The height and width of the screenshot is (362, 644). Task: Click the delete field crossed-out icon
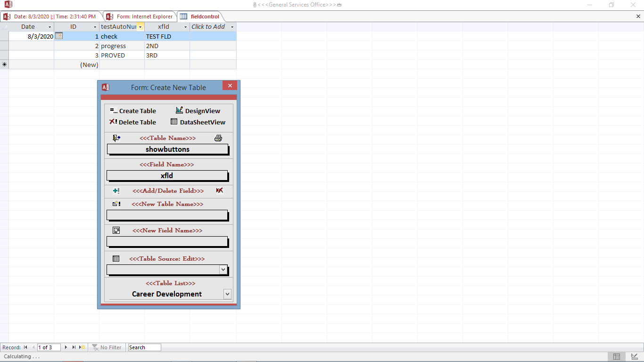(220, 190)
